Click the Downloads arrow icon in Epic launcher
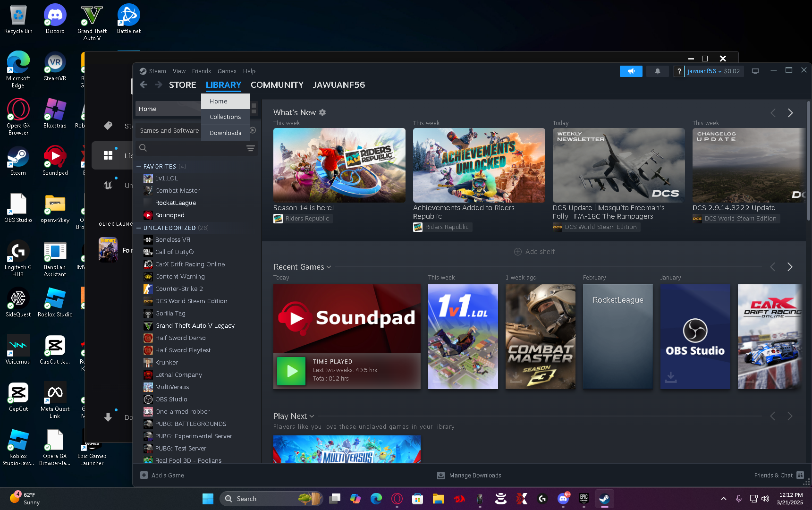Image resolution: width=812 pixels, height=510 pixels. click(x=108, y=417)
